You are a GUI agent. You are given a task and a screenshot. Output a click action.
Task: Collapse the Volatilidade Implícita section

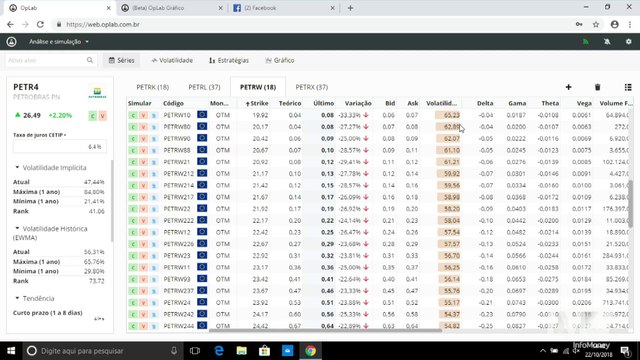point(50,168)
